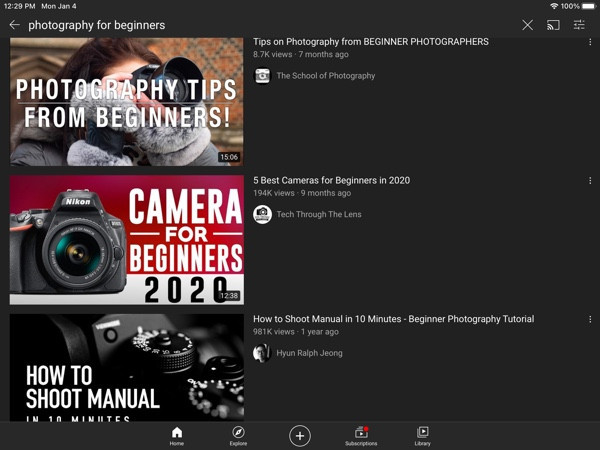Open Tech Through The Lens channel avatar
Viewport: 600px width, 450px height.
(262, 214)
